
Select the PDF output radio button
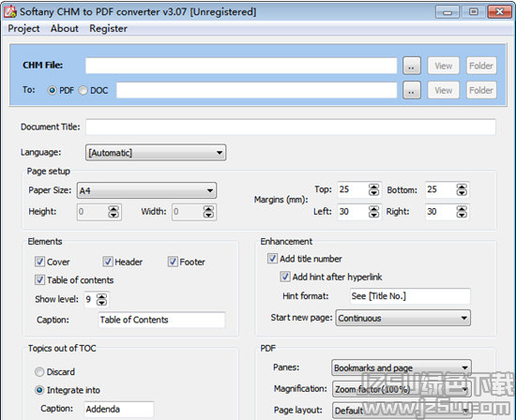[52, 90]
